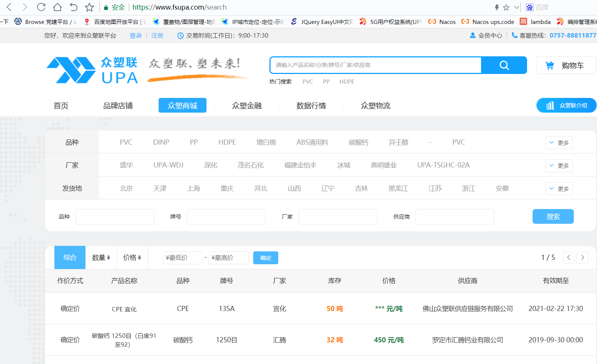Image resolution: width=597 pixels, height=364 pixels.
Task: Open the address bar dropdown chevron
Action: pyautogui.click(x=516, y=7)
